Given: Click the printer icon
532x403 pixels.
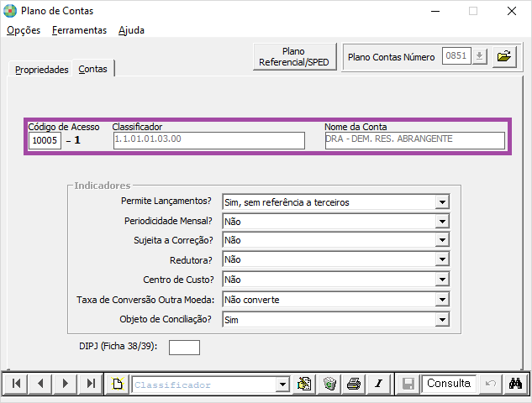Looking at the screenshot, I should click(x=354, y=384).
